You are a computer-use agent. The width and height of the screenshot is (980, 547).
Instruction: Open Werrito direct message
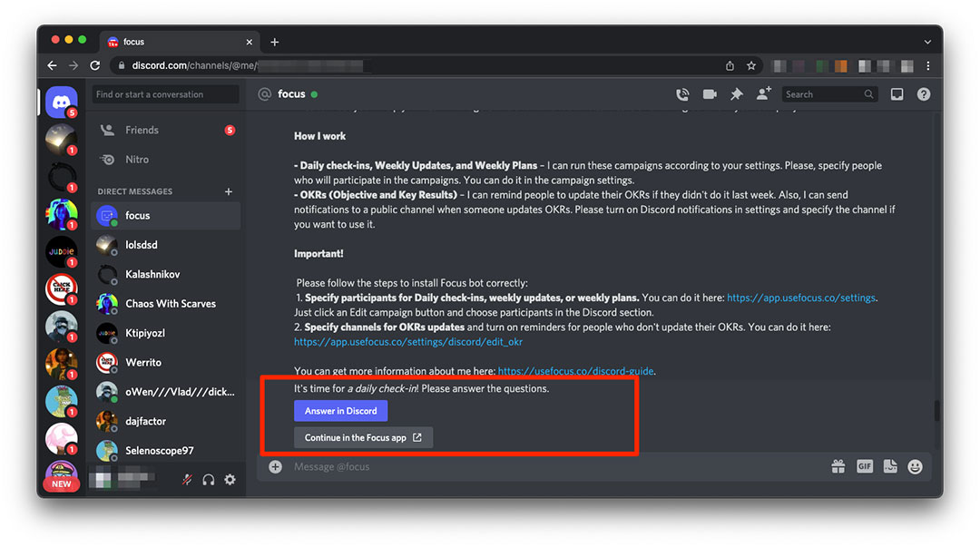pos(166,362)
